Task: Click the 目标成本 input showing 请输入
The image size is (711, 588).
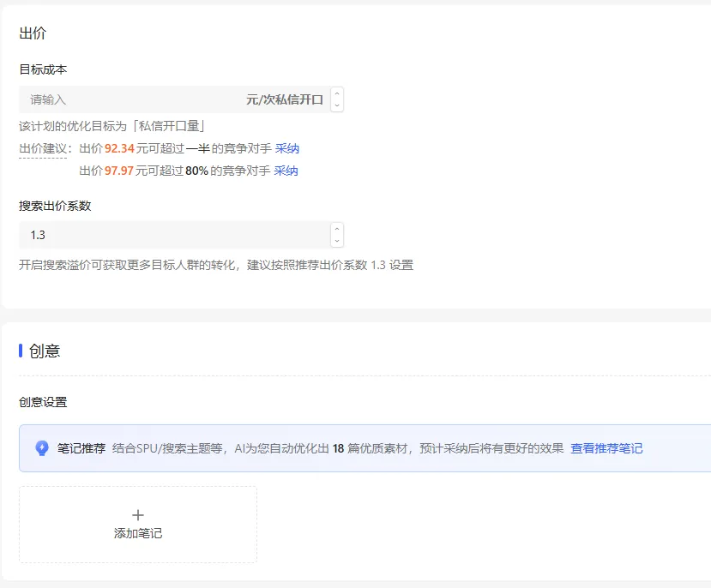Action: point(129,99)
